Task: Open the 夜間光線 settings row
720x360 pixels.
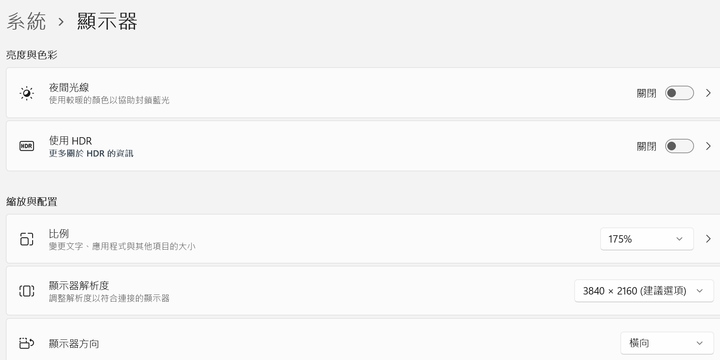Action: click(363, 93)
